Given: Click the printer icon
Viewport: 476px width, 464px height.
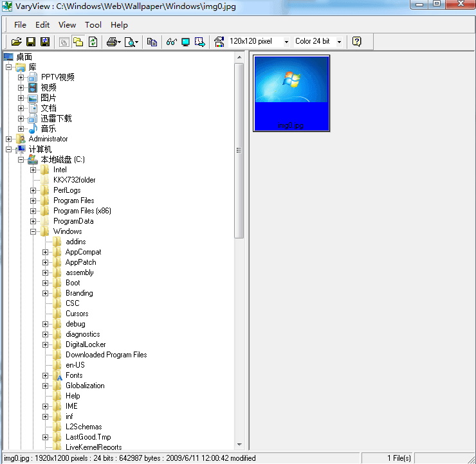Looking at the screenshot, I should tap(113, 42).
